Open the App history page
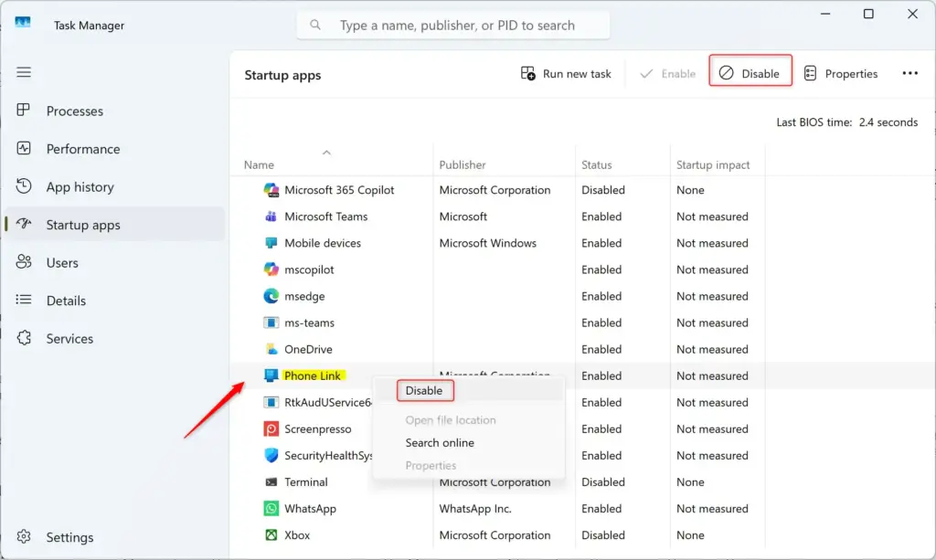The height and width of the screenshot is (560, 936). pos(114,187)
